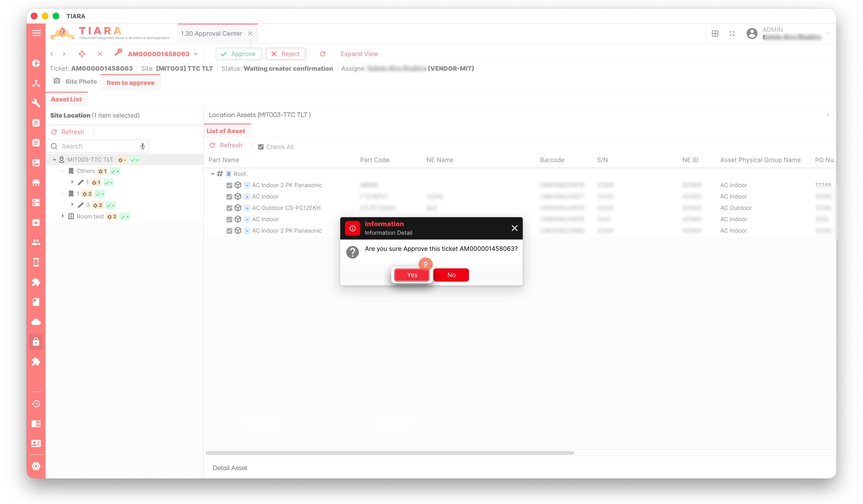Image resolution: width=863 pixels, height=504 pixels.
Task: Close the information dialog with X
Action: point(514,228)
